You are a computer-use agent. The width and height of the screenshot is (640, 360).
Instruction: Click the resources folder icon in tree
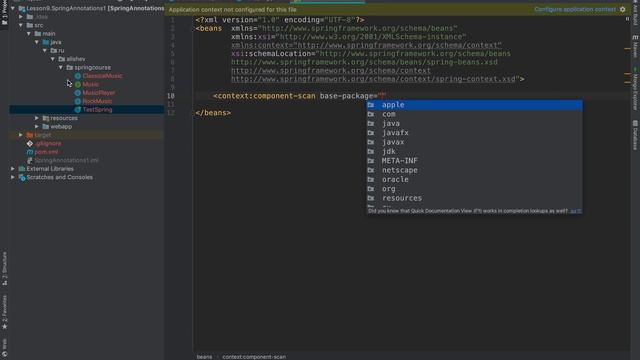pos(46,118)
